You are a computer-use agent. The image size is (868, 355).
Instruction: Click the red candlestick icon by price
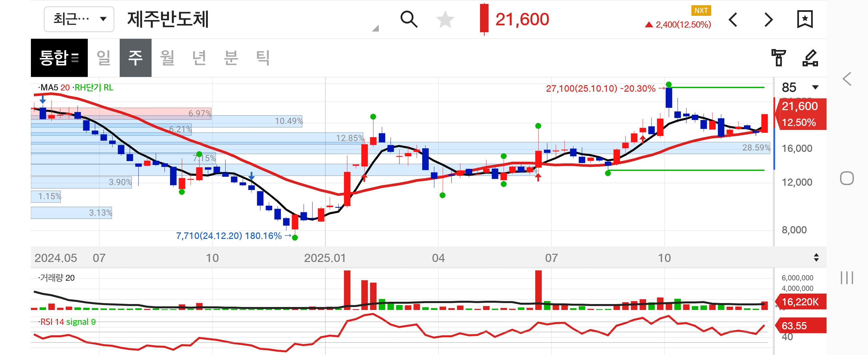(484, 19)
